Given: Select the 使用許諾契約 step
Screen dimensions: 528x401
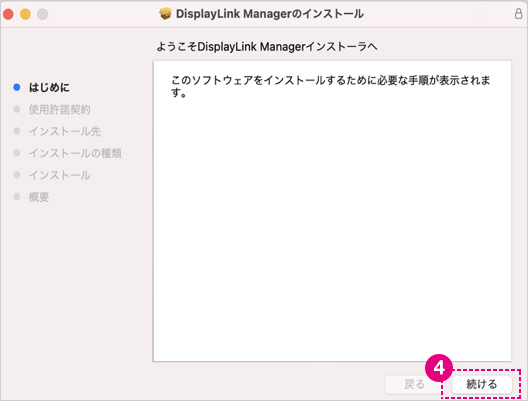Looking at the screenshot, I should click(x=60, y=109).
